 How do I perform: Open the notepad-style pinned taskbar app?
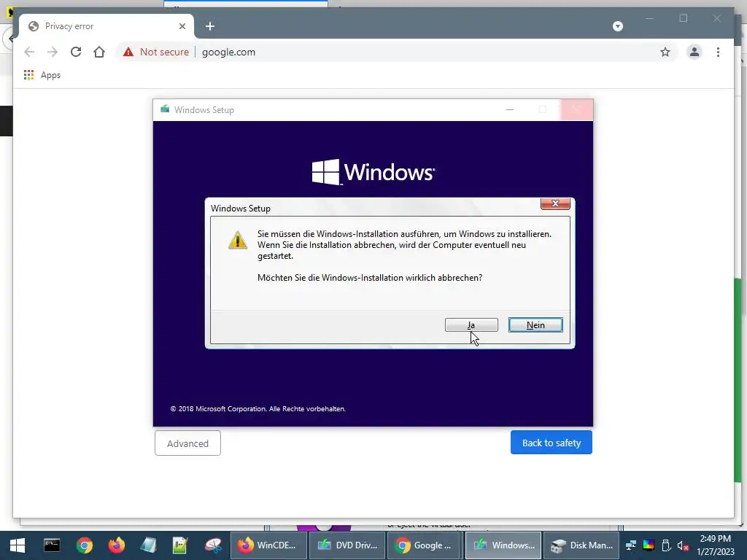point(148,545)
